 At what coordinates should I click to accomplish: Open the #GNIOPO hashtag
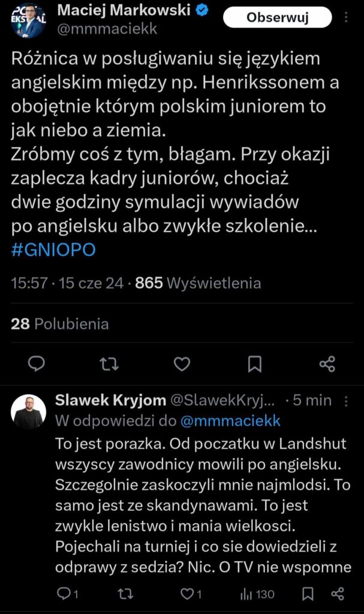tap(53, 250)
